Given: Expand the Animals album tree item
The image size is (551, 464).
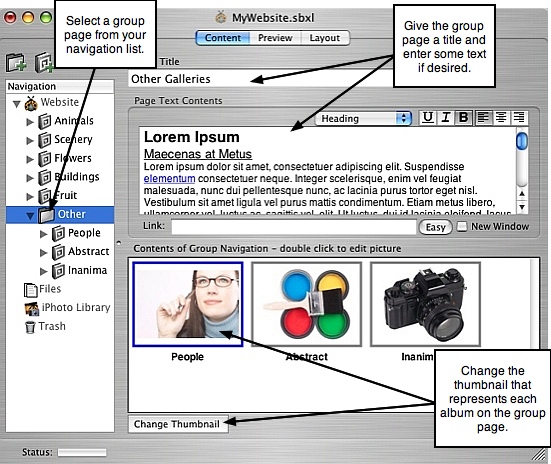Looking at the screenshot, I should (30, 122).
